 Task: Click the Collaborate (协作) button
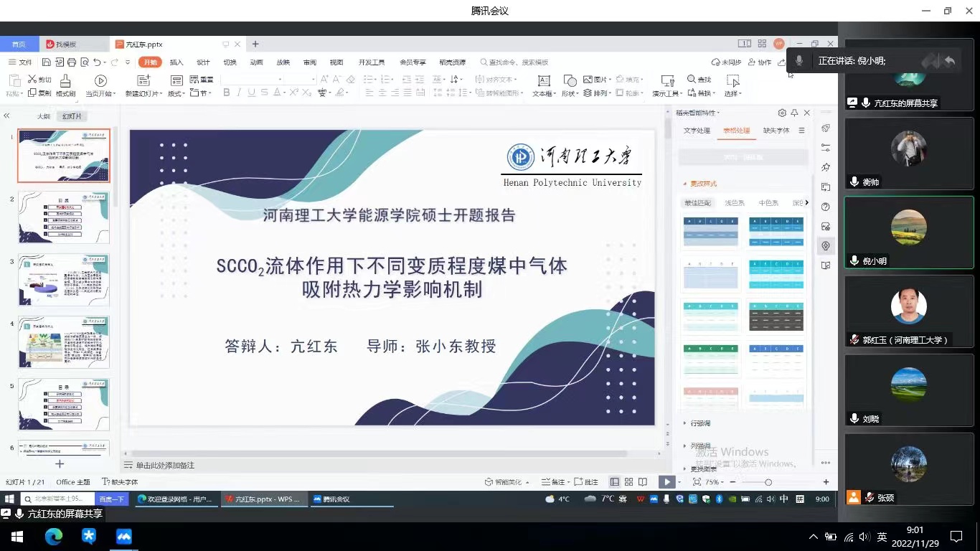click(x=760, y=62)
